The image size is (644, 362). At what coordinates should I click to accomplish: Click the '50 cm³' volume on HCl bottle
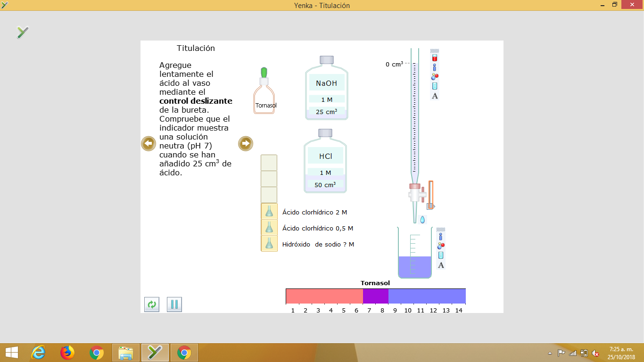point(325,185)
